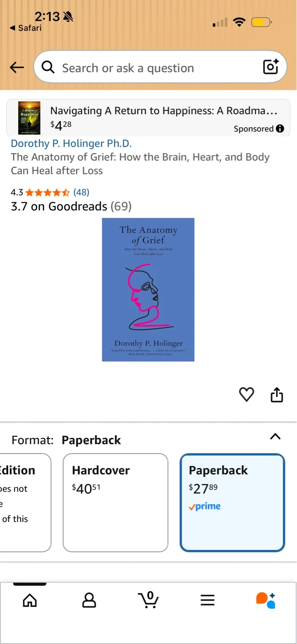Go to Home tab icon
297x644 pixels.
click(x=30, y=600)
